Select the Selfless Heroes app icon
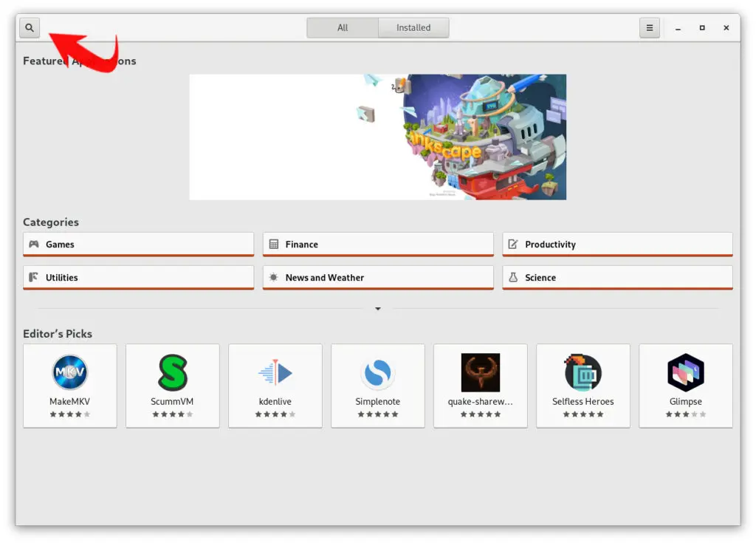Screen dimensions: 756x543 click(583, 373)
